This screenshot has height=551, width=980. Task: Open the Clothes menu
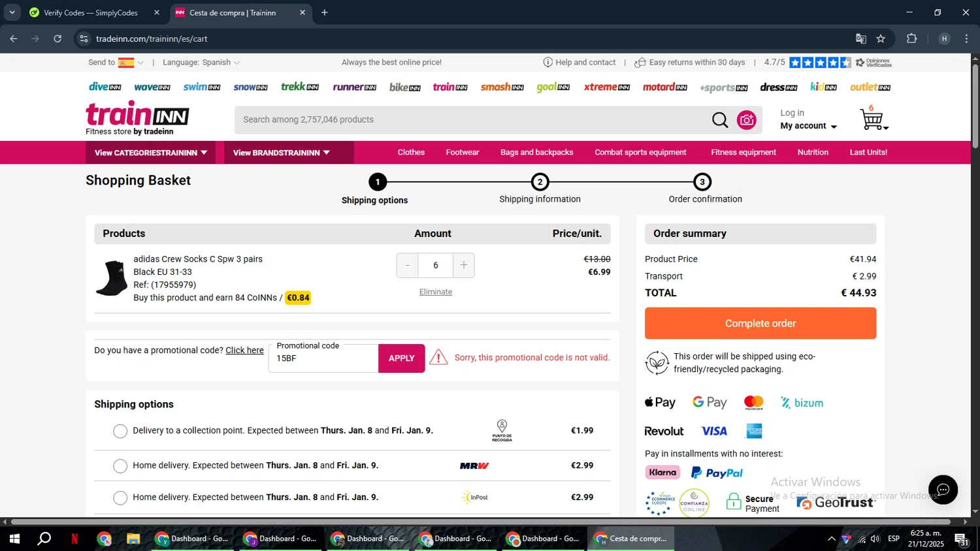click(411, 152)
